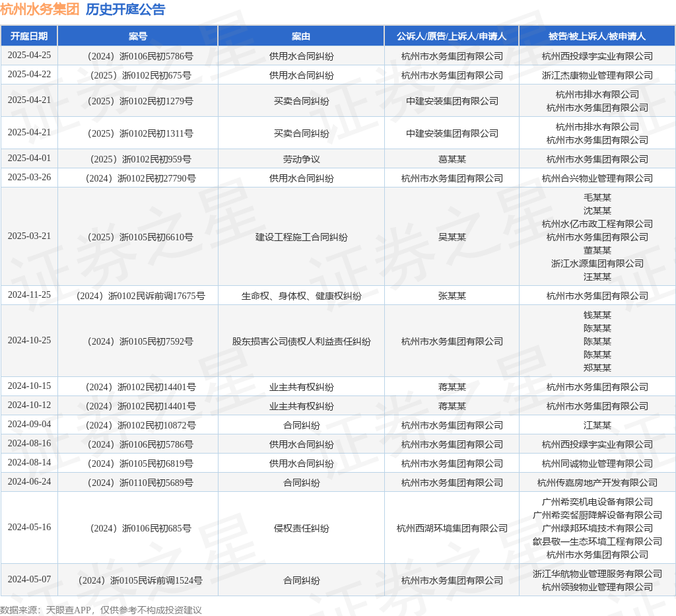Viewport: 676px width, 616px height.
Task: Click 生命权、身体权、健康权纠纷 cell
Action: pos(301,296)
